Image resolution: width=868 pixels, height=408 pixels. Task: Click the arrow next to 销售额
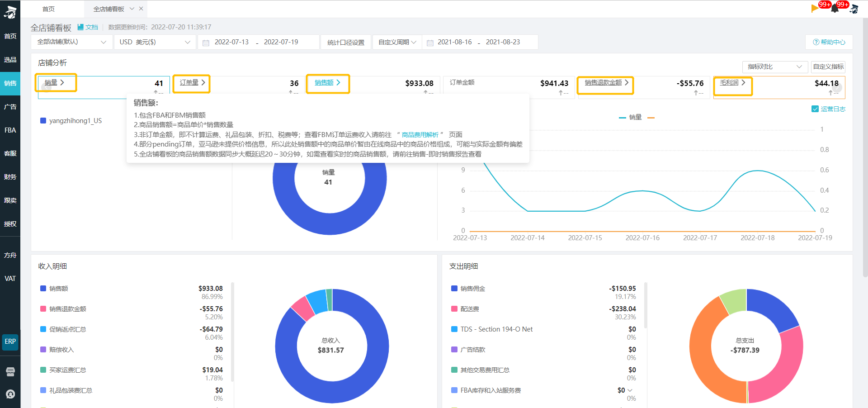[338, 82]
